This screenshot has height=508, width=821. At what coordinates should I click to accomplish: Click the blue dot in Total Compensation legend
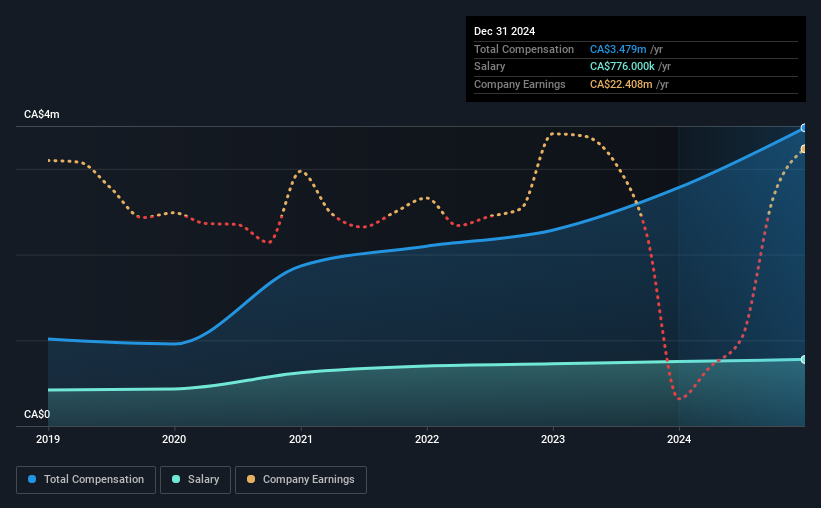tap(32, 479)
